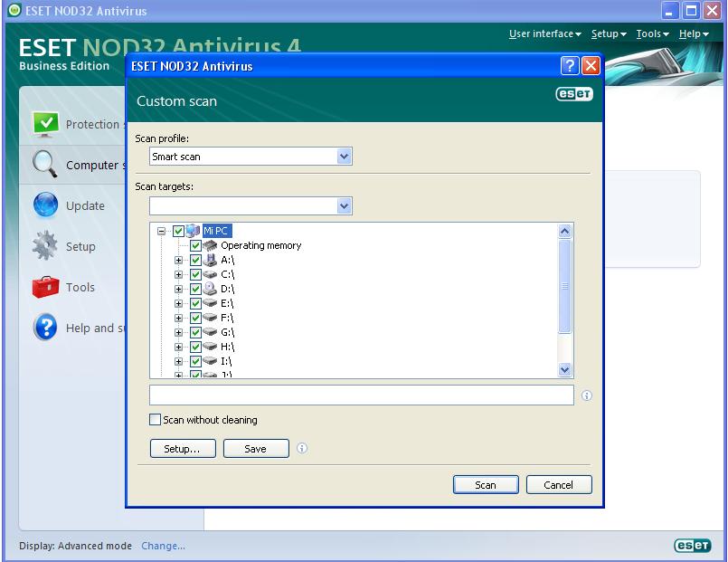
Task: Uncheck the F:\ drive checkbox
Action: pos(195,318)
